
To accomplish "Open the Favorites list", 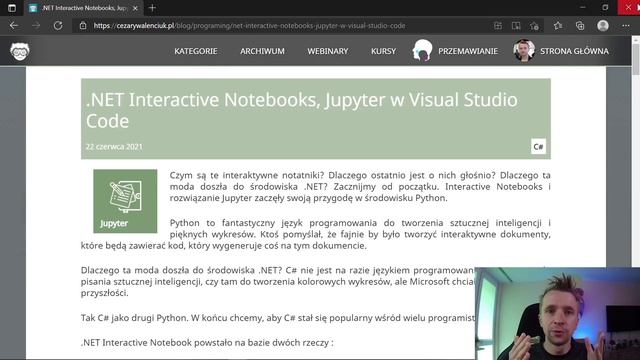I will [x=558, y=25].
